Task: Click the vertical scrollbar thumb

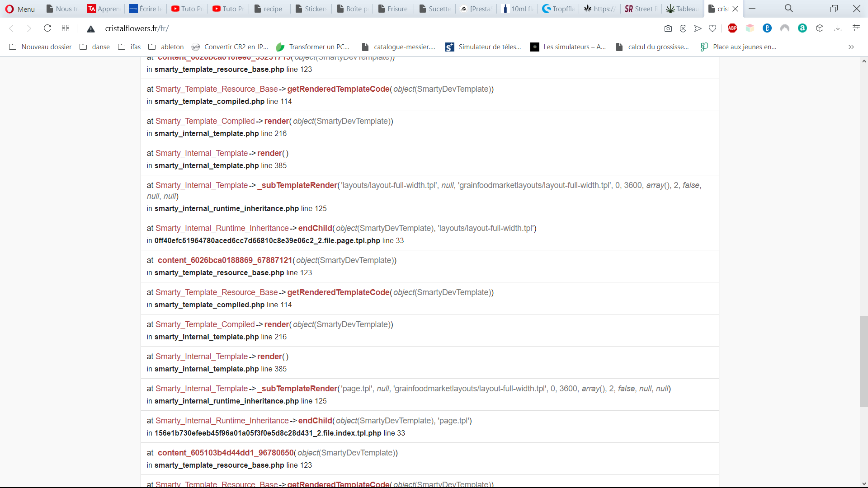Action: (x=863, y=361)
